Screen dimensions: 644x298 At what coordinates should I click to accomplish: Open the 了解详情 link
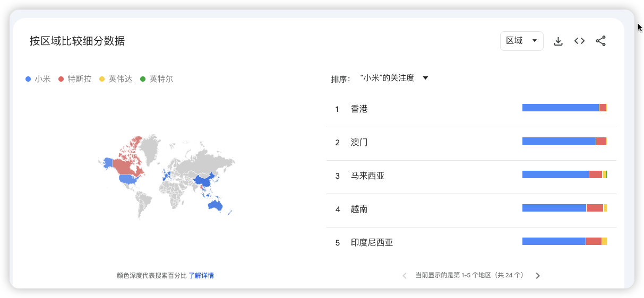click(201, 276)
